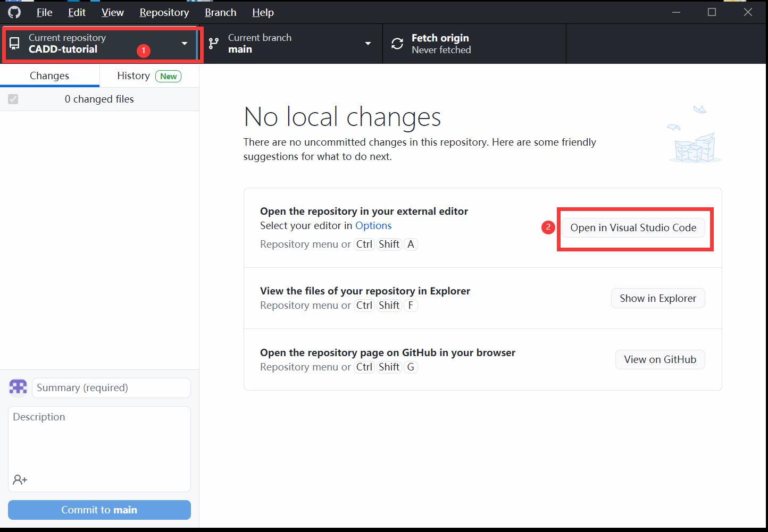Click the add co-authors icon

coord(20,480)
